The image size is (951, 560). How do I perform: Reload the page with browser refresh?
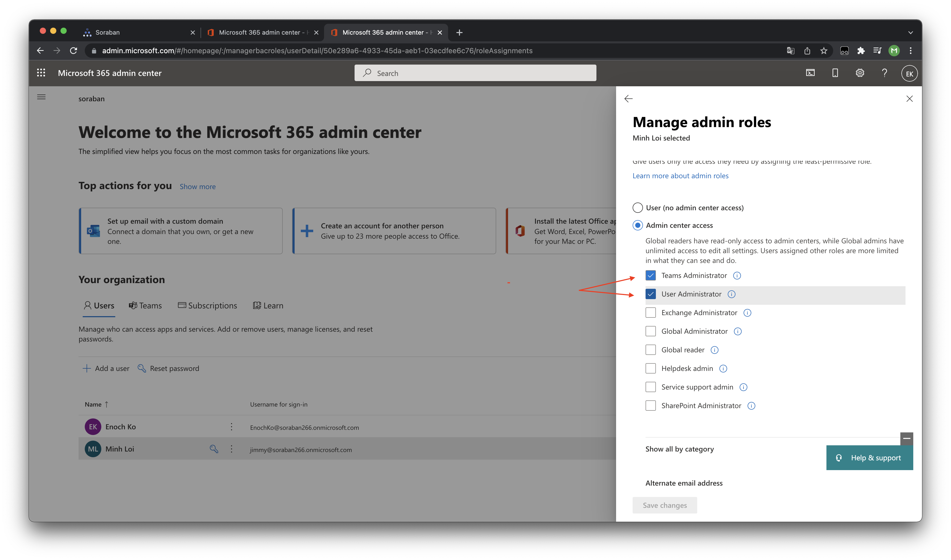point(74,51)
